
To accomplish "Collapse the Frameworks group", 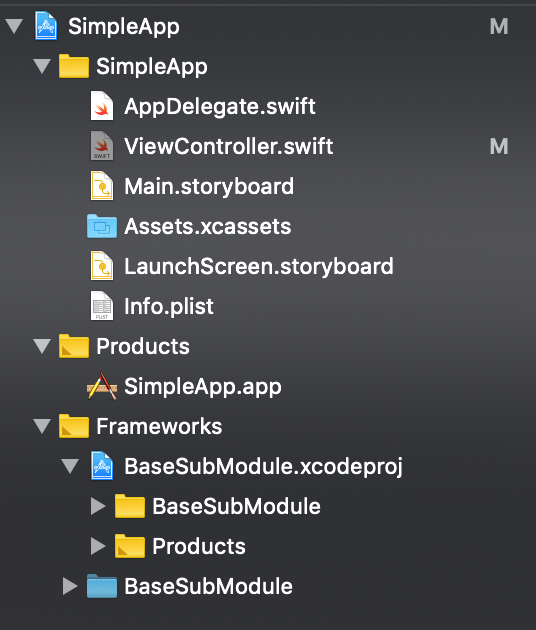I will click(42, 426).
